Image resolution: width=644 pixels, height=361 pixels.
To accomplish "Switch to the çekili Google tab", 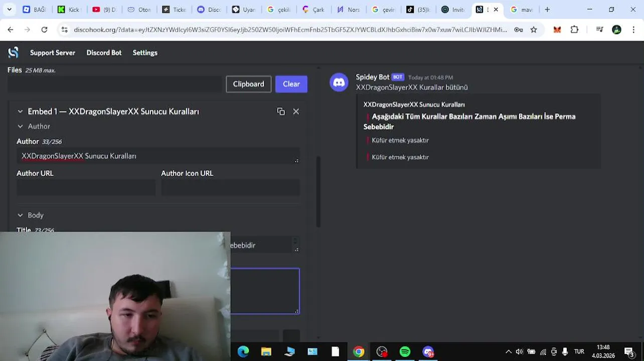I will point(278,10).
